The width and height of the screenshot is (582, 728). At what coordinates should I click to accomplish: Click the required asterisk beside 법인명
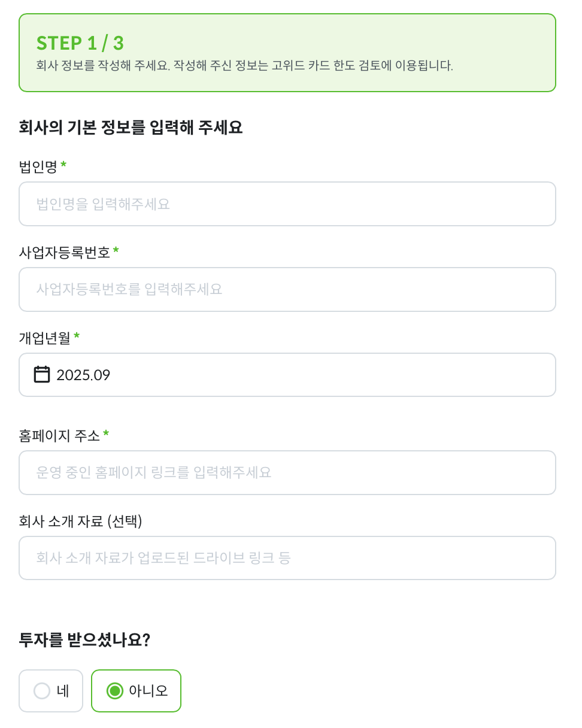63,165
